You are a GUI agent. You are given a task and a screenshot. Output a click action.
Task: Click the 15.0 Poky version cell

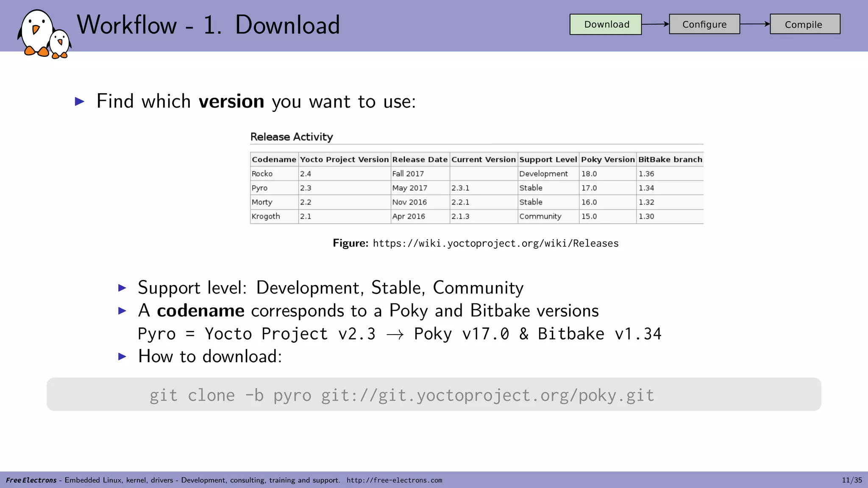(608, 216)
